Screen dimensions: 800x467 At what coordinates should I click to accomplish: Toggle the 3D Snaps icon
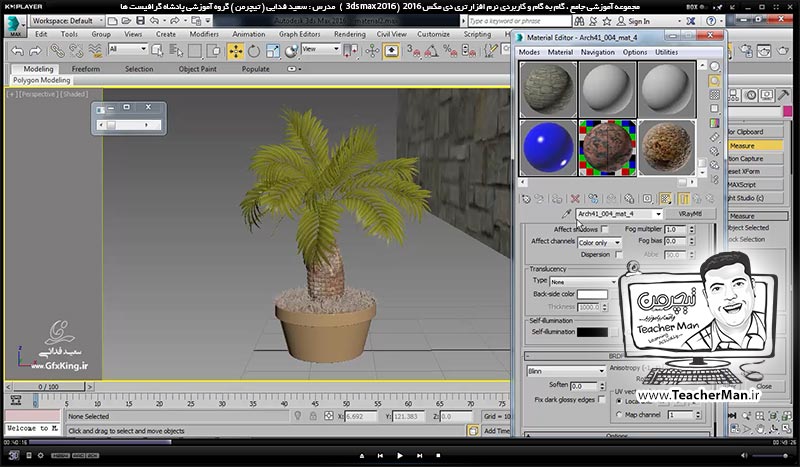(413, 51)
